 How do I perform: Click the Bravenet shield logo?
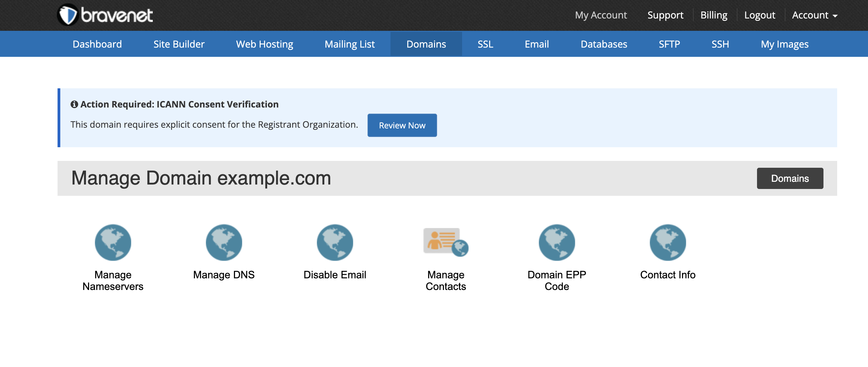click(67, 15)
